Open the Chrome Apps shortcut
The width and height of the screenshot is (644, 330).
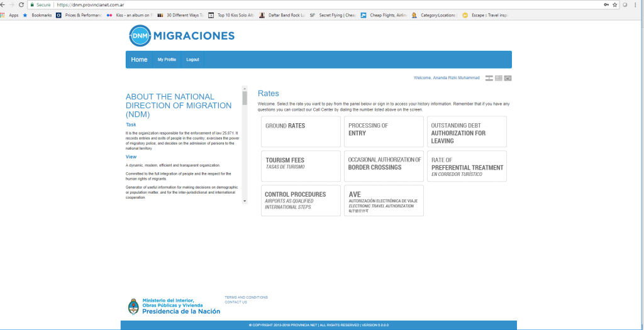10,15
